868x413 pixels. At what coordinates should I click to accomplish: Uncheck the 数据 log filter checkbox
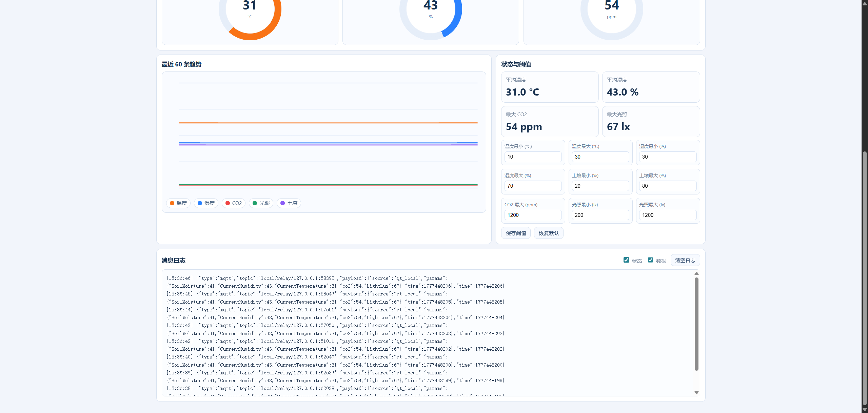tap(650, 260)
